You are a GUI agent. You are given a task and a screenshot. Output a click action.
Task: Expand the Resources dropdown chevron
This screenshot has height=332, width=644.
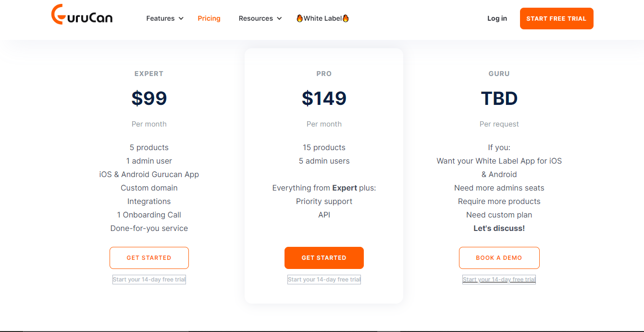coord(279,18)
